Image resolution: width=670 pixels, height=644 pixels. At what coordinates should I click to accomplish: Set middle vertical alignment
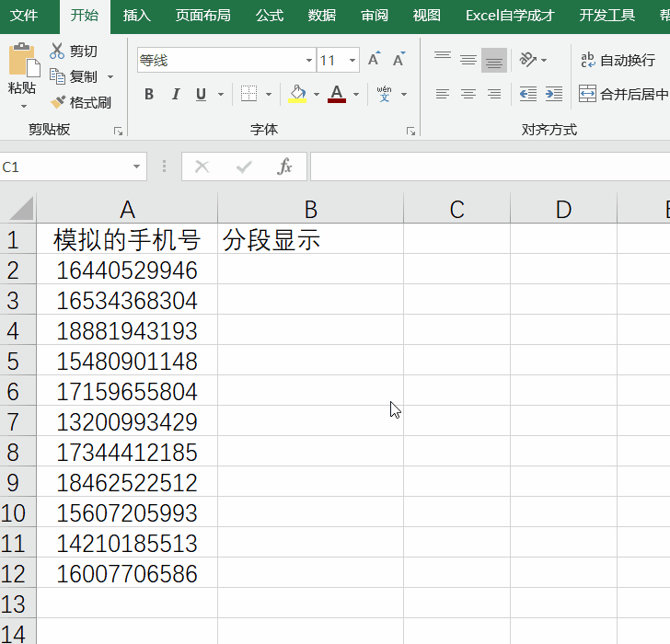(x=468, y=60)
